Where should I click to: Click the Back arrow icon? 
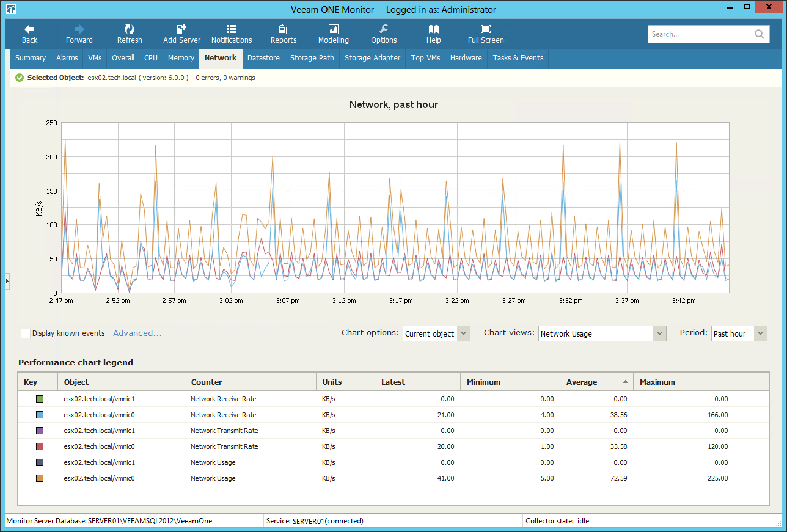coord(29,29)
